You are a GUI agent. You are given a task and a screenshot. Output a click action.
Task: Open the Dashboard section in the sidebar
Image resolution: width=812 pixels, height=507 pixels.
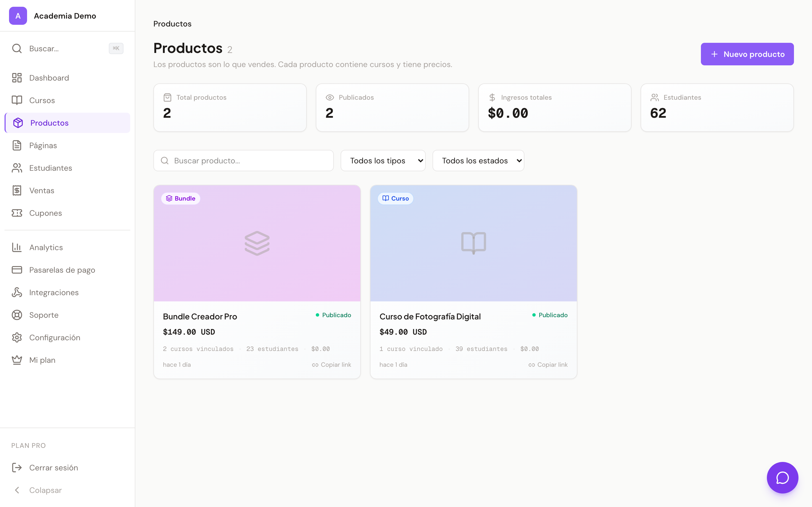[x=49, y=77]
